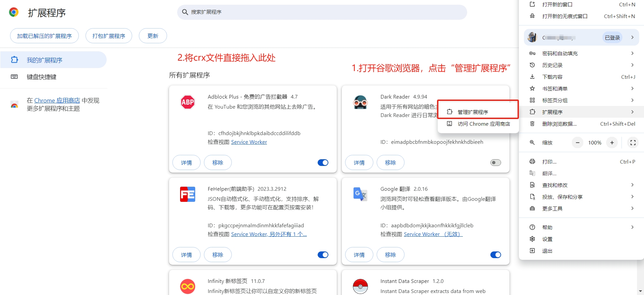Click the magnifier icon in the search bar

(185, 12)
